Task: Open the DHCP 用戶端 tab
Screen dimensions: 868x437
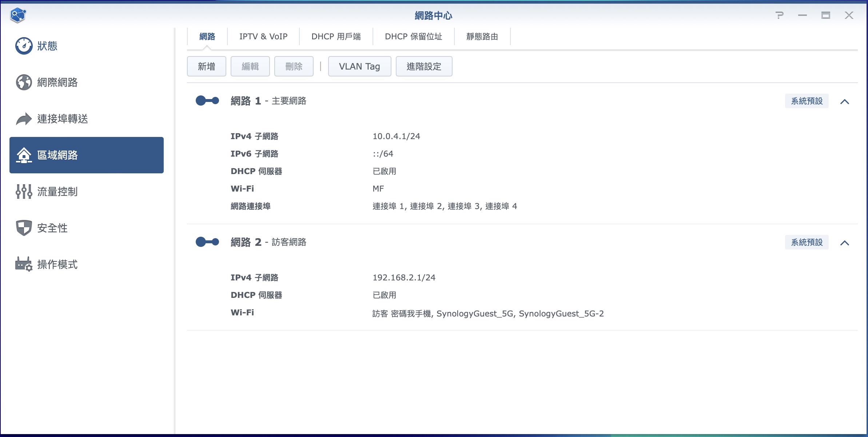Action: coord(336,36)
